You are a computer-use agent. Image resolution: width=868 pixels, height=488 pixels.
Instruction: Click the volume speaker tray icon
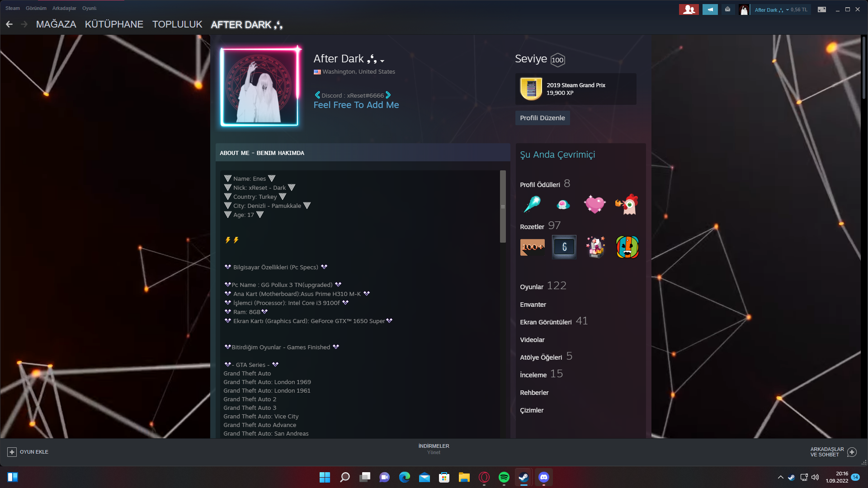(x=815, y=477)
